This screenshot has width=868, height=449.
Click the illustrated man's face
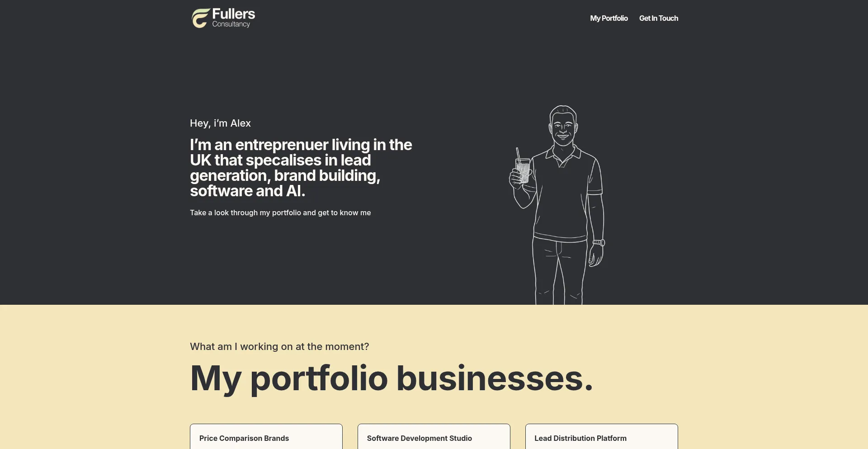point(563,128)
